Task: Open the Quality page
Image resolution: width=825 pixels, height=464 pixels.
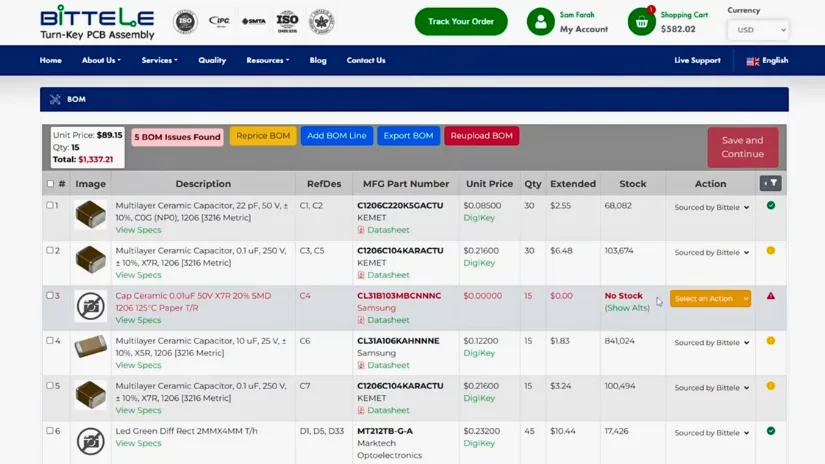Action: click(212, 60)
